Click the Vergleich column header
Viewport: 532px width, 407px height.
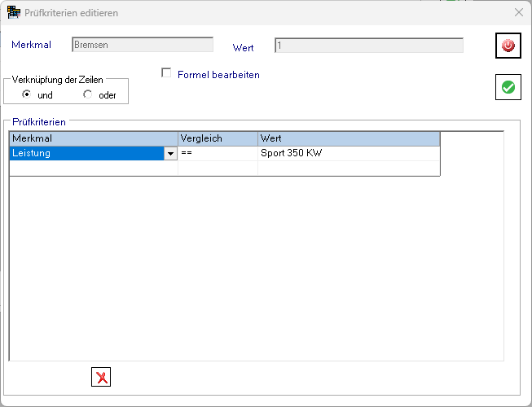tap(218, 138)
